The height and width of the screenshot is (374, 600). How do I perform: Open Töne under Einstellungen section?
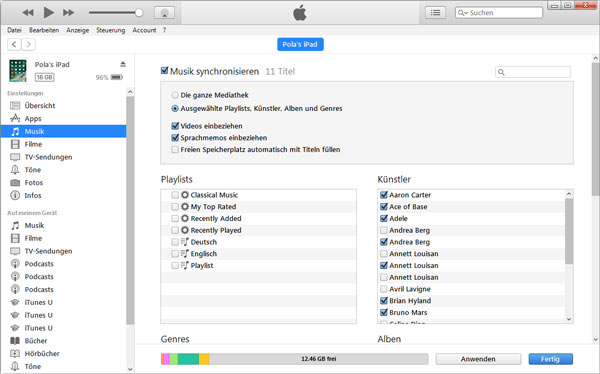tap(33, 170)
